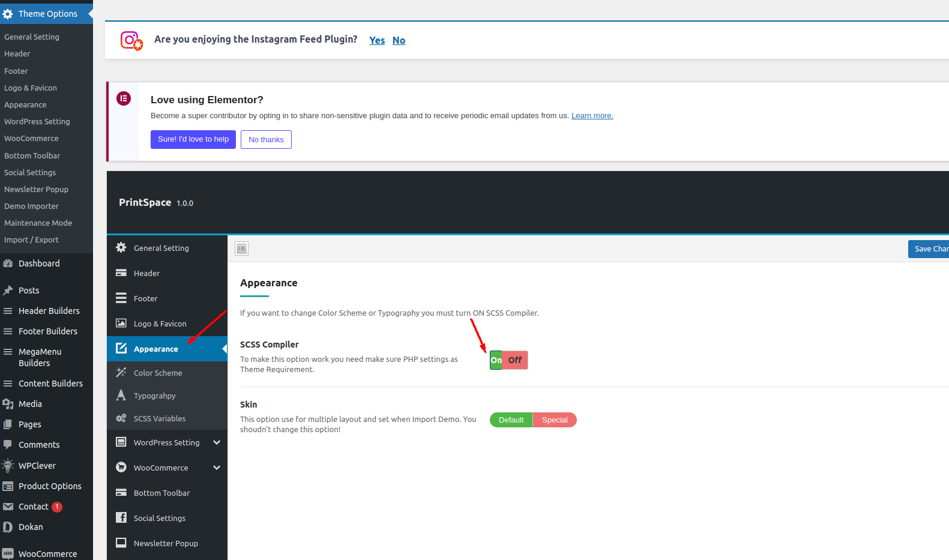
Task: Select the Default skin option
Action: coord(511,420)
